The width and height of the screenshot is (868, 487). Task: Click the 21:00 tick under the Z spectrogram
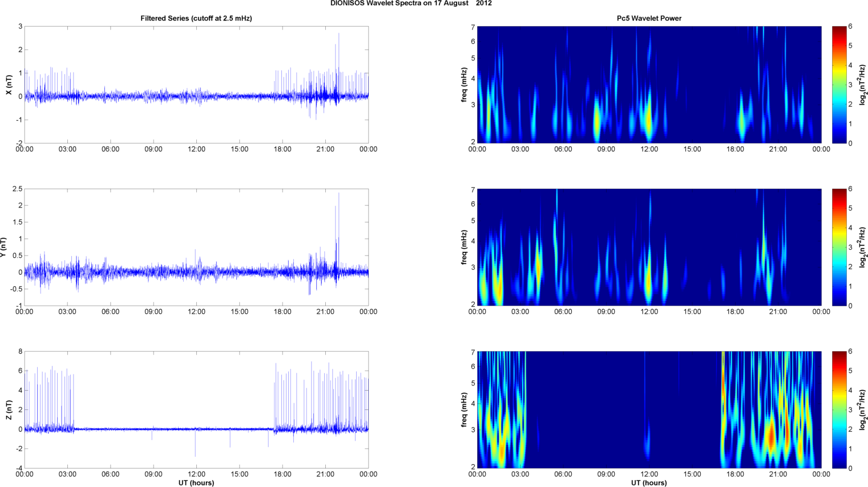(778, 474)
